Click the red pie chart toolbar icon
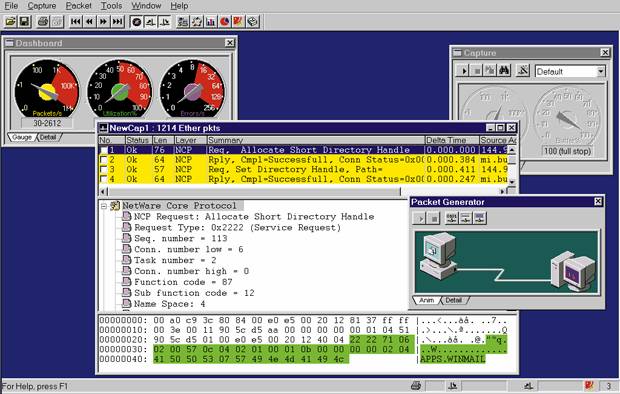620x394 pixels. click(225, 21)
